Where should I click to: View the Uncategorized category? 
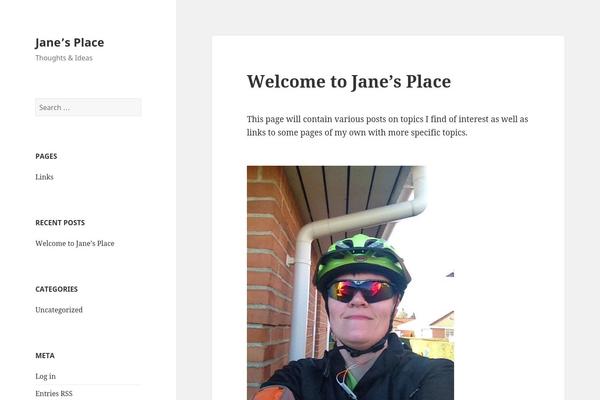point(59,310)
